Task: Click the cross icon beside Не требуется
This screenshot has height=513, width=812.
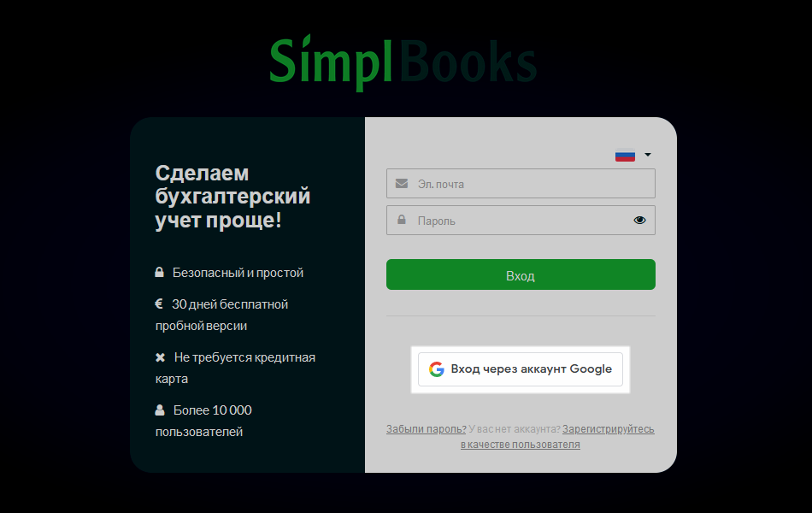Action: 160,357
